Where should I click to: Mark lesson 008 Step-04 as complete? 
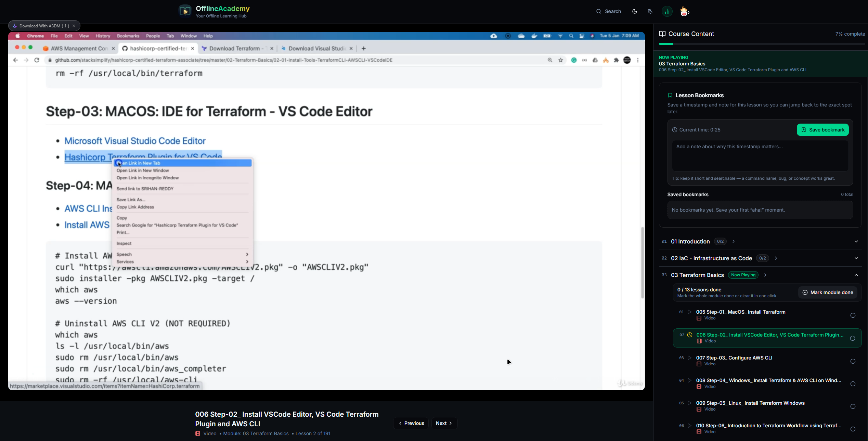[x=853, y=384]
